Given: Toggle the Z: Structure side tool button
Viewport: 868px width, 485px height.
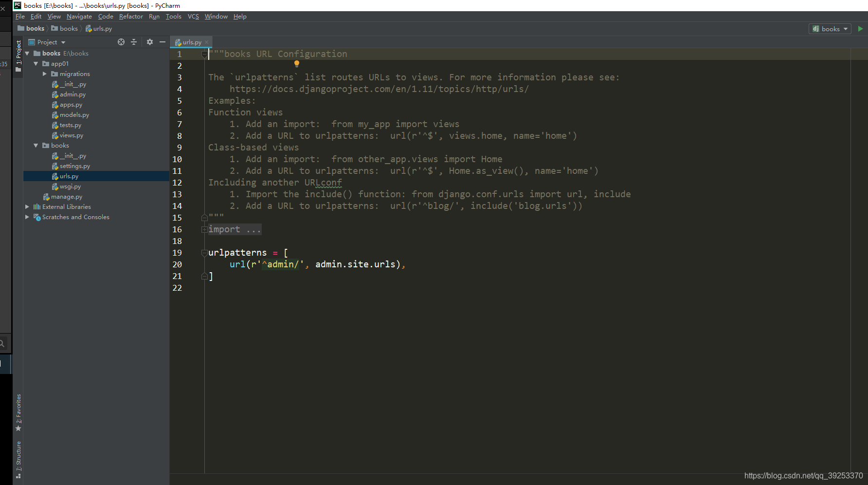Looking at the screenshot, I should 18,460.
